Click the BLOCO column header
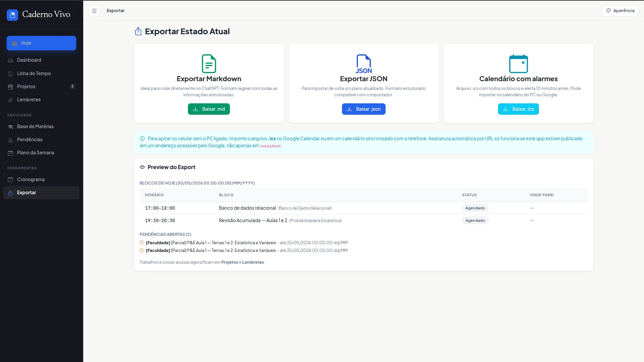 [226, 195]
